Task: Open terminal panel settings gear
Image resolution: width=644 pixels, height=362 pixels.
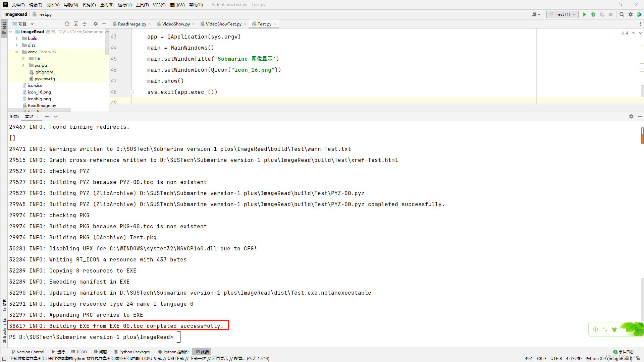Action: [631, 116]
